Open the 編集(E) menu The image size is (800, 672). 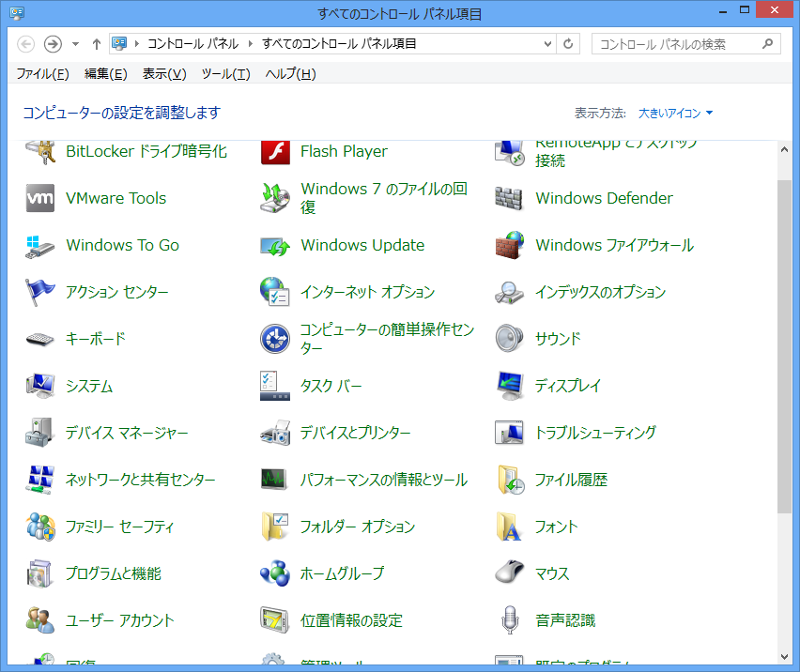click(105, 74)
